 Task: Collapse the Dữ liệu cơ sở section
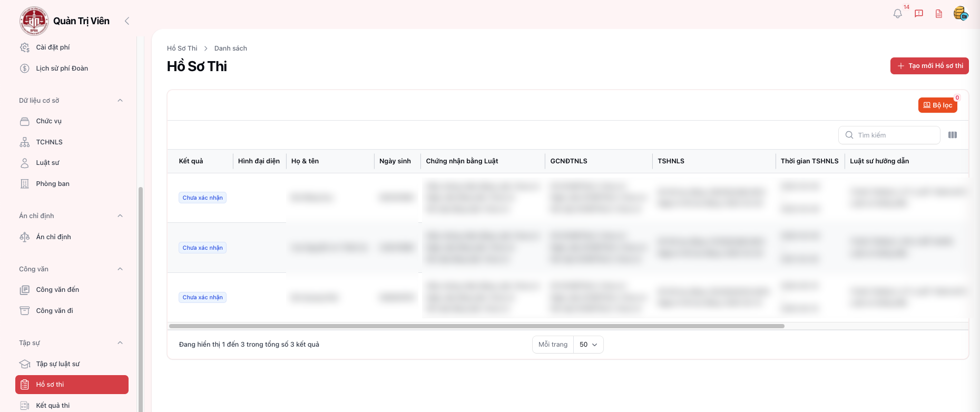click(x=120, y=101)
